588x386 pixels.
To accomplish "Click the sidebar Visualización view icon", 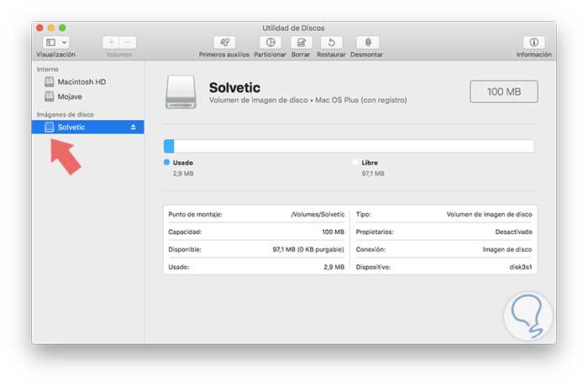I will pyautogui.click(x=51, y=42).
